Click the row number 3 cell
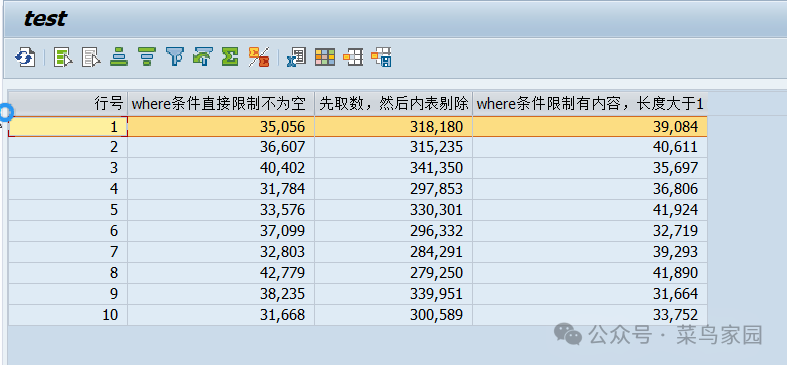787x365 pixels. [68, 168]
